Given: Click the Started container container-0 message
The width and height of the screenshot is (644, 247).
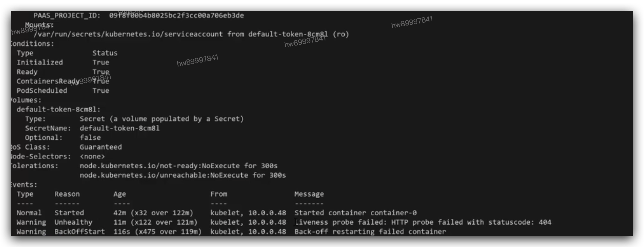Looking at the screenshot, I should [355, 213].
